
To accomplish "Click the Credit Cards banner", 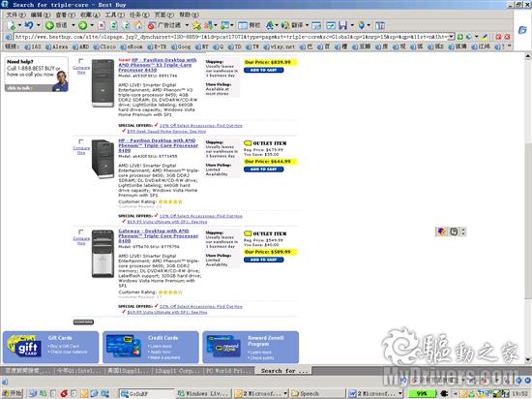I will [x=151, y=347].
